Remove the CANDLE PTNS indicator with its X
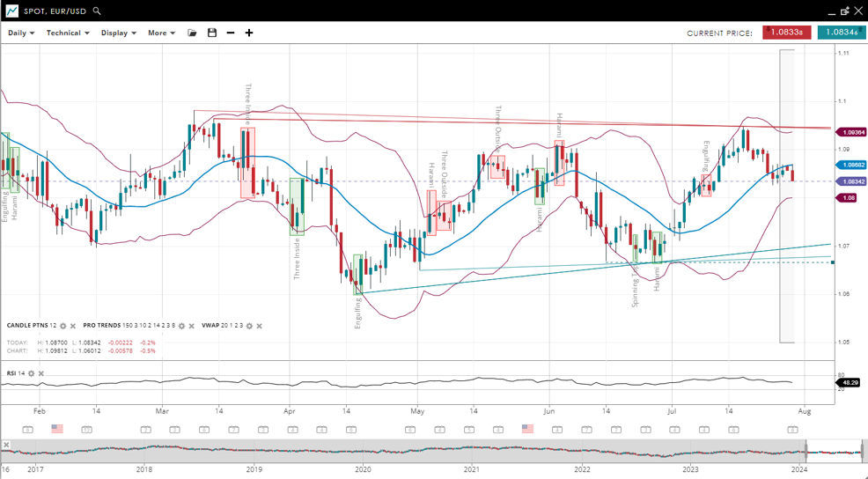This screenshot has height=479, width=868. click(x=73, y=326)
